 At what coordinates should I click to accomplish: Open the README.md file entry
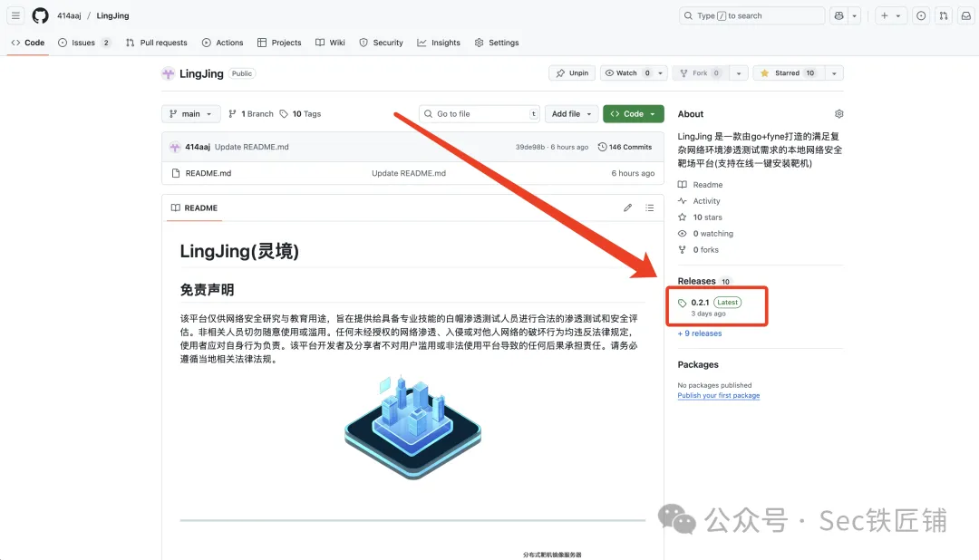coord(208,173)
